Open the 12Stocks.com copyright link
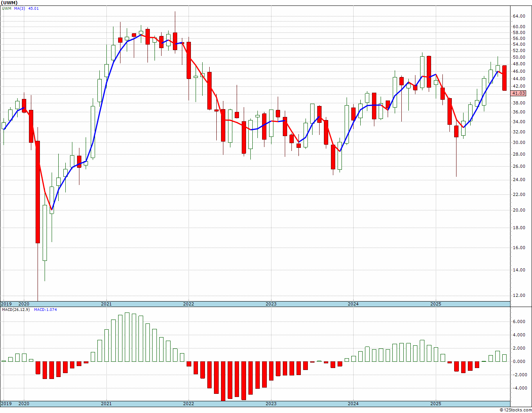532x413 pixels. tap(515, 410)
